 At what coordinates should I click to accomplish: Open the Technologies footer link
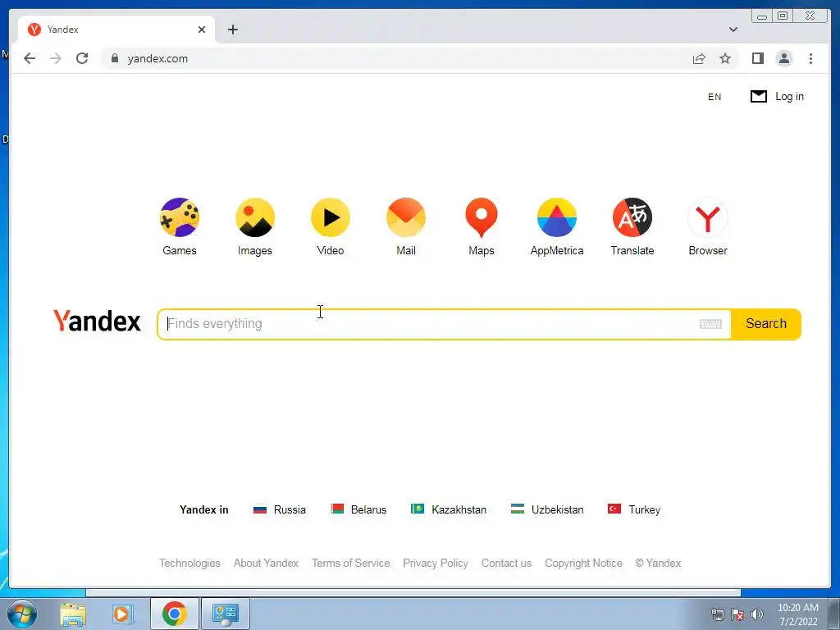click(x=189, y=563)
